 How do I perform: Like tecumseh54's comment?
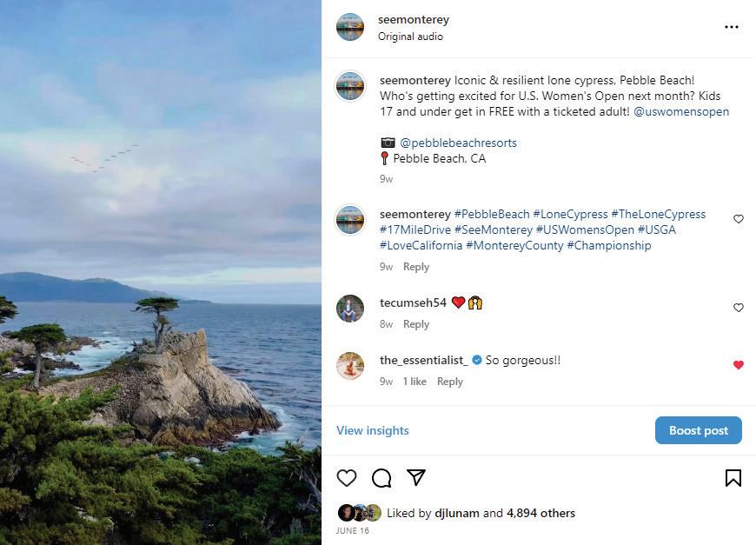tap(739, 308)
